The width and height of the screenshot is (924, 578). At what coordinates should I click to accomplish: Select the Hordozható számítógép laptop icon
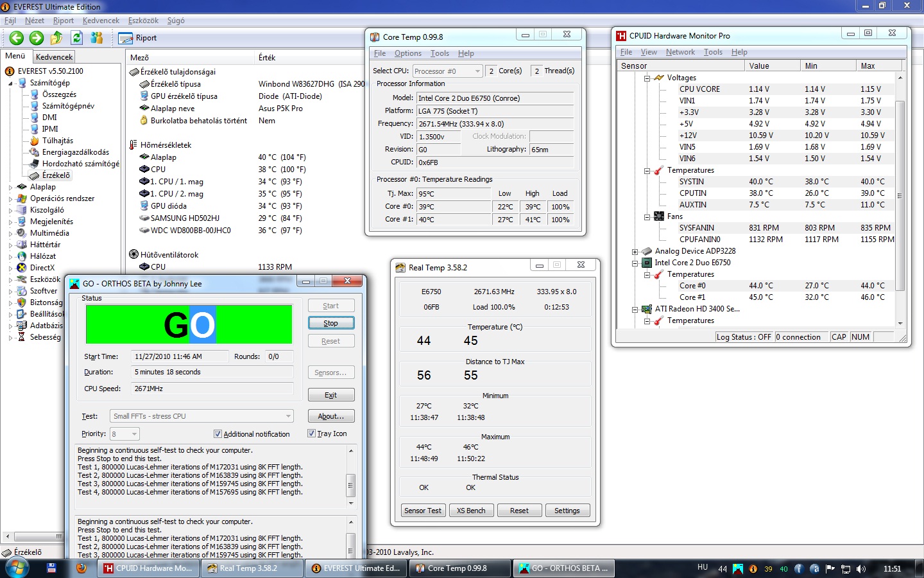[35, 164]
